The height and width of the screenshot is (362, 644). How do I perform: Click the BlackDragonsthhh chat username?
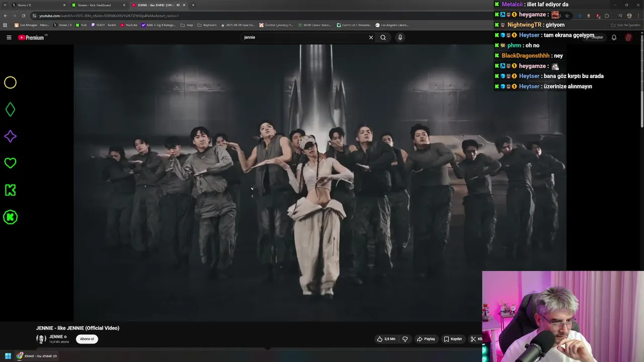point(526,56)
